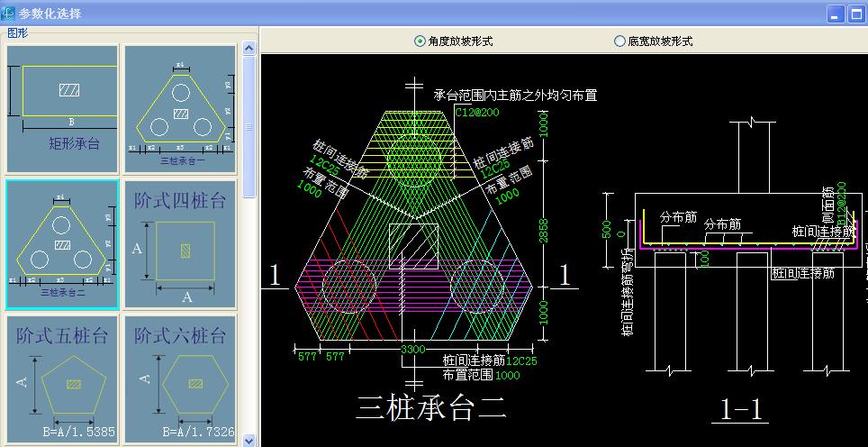This screenshot has height=447, width=868.
Task: Click the thumbnail list scrollbar thumb
Action: tap(249, 126)
